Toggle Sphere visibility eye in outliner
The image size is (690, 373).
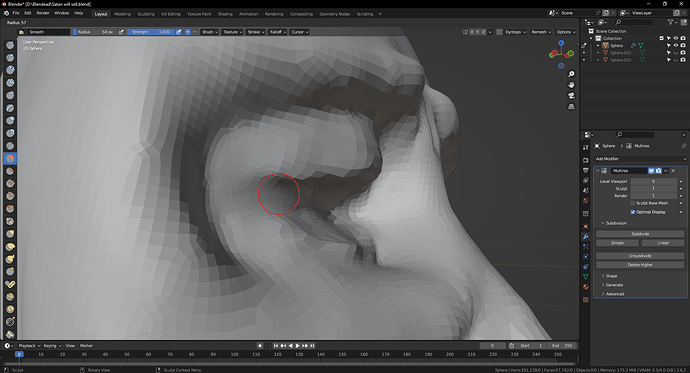point(676,45)
